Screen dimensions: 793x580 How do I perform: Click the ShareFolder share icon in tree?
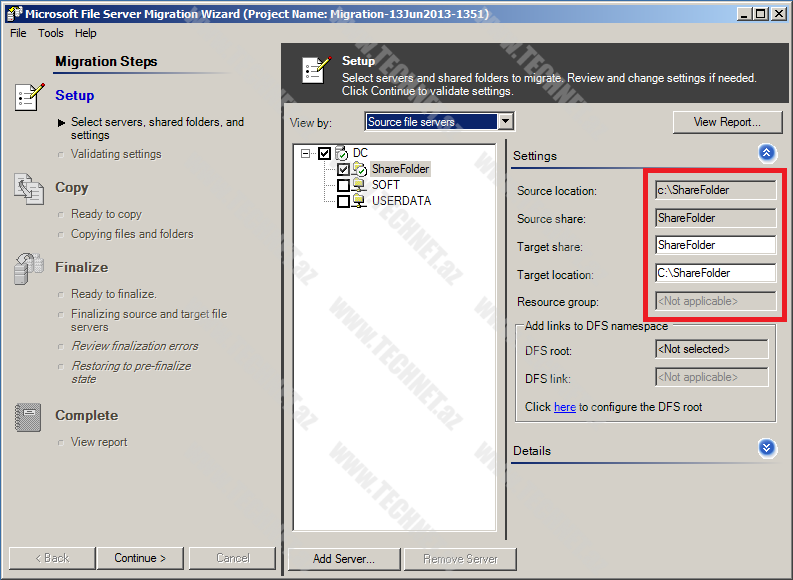tap(360, 169)
